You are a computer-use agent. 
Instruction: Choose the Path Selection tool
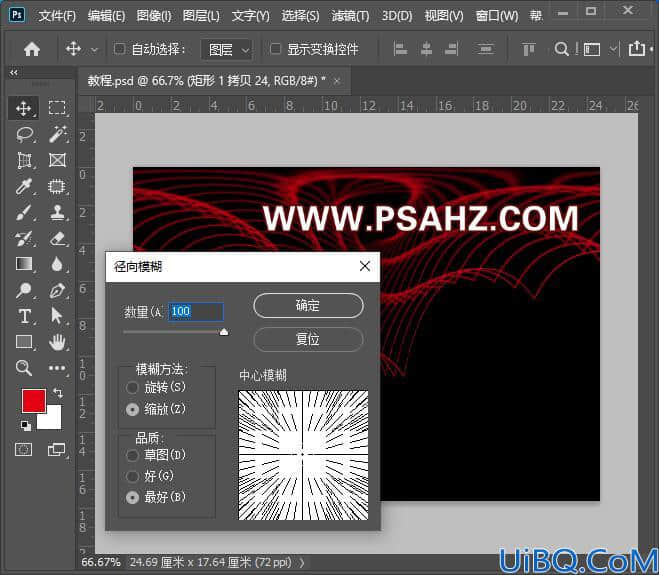pyautogui.click(x=56, y=316)
